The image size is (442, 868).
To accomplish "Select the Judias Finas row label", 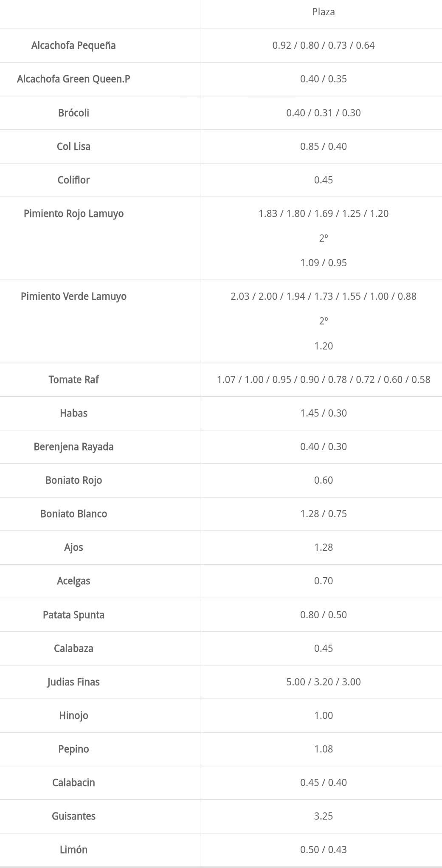I will click(x=73, y=682).
